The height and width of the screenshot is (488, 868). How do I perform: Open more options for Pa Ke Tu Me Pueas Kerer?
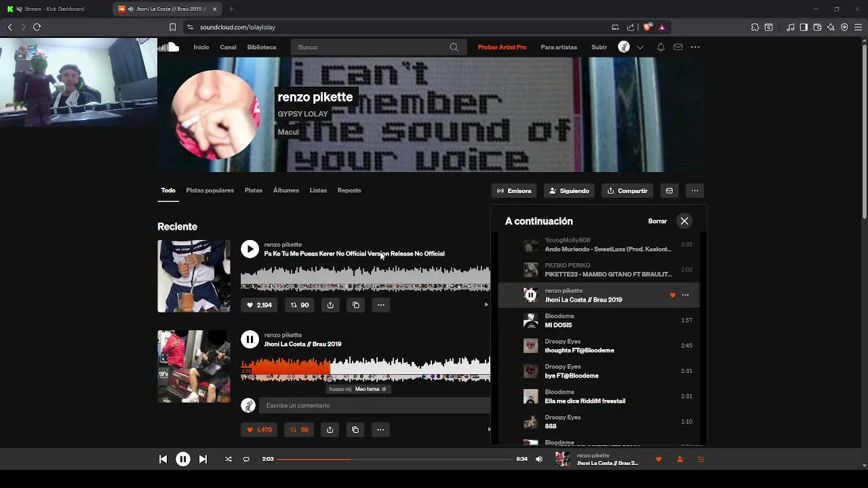pyautogui.click(x=381, y=305)
